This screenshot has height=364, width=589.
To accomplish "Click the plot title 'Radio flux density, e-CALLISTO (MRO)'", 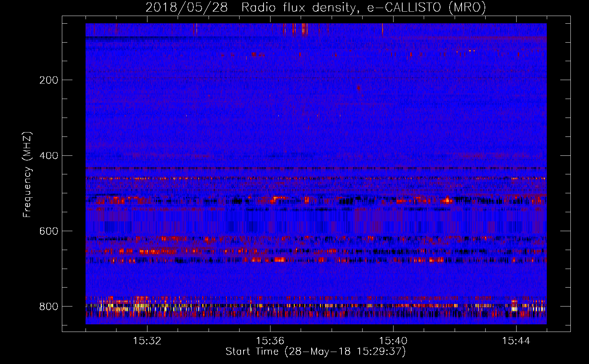I will (x=364, y=7).
